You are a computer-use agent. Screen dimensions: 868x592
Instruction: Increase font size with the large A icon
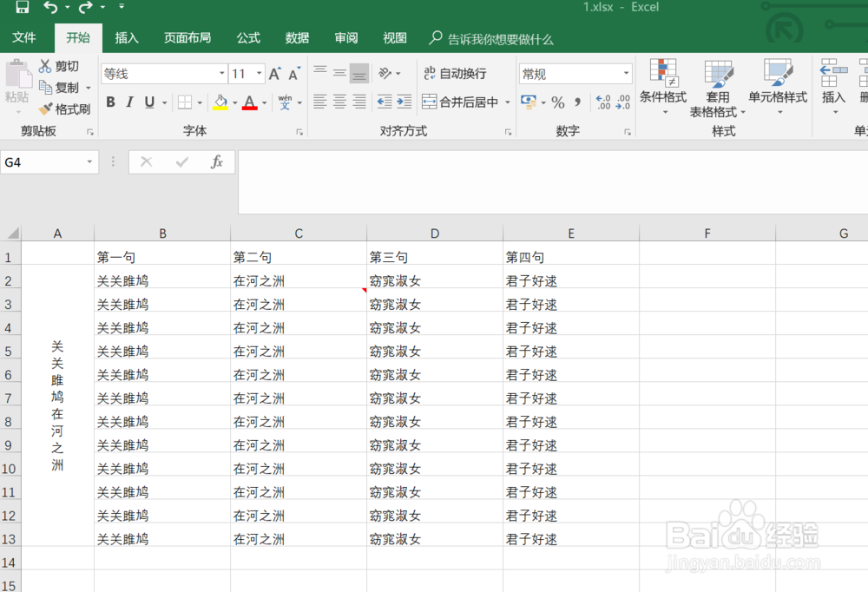point(274,74)
